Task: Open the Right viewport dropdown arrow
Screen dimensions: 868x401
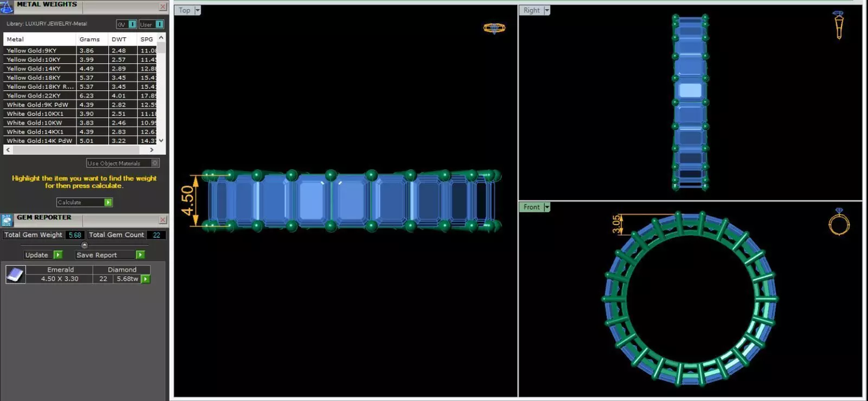Action: point(547,10)
